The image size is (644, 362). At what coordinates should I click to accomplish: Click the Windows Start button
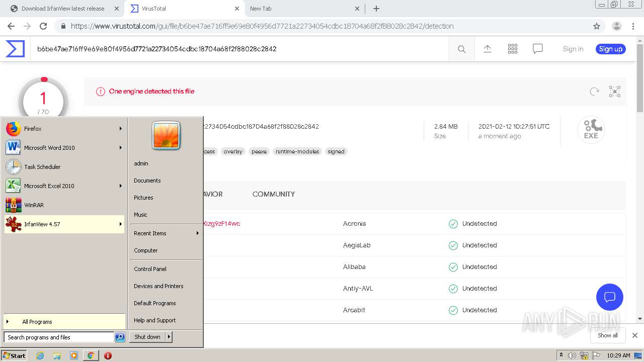tap(14, 355)
